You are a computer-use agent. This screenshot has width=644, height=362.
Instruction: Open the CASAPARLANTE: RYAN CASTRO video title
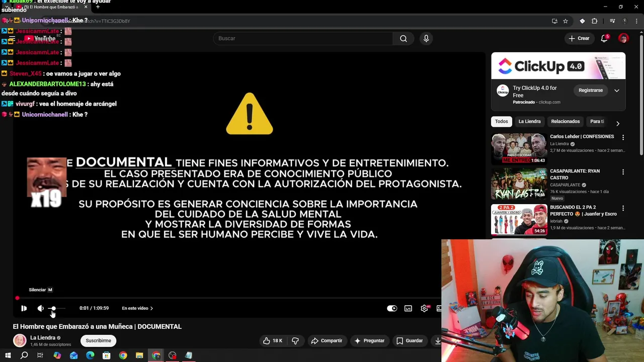pyautogui.click(x=575, y=174)
